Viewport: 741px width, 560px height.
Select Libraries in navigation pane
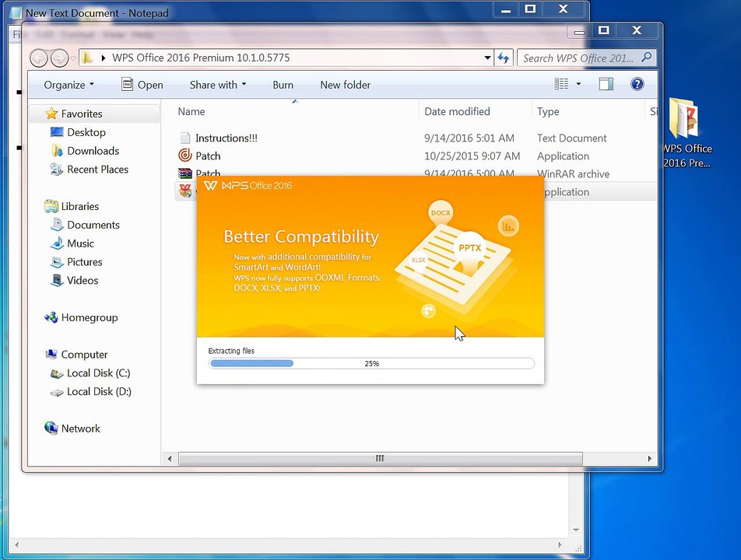click(80, 206)
